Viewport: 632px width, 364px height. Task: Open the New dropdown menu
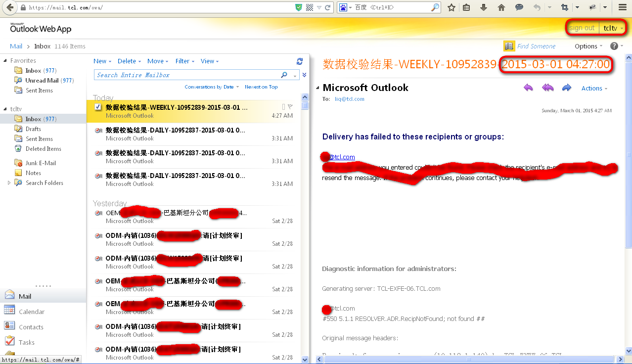[102, 61]
